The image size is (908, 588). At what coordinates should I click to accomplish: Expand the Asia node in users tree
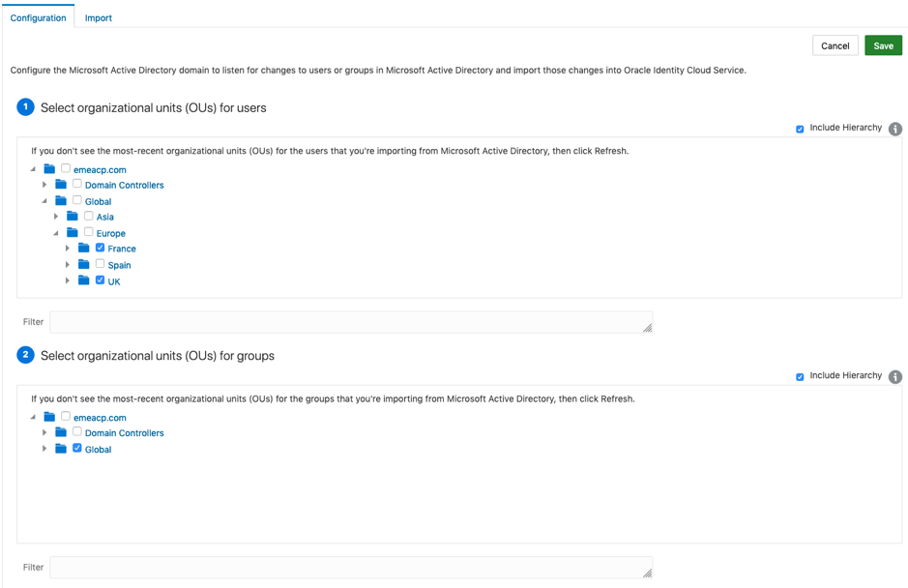56,217
